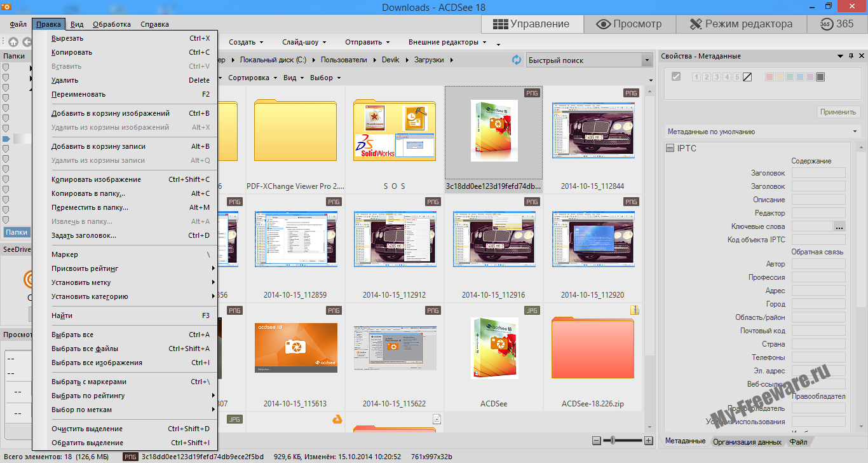
Task: Navigate to Devik breadcrumb
Action: click(x=391, y=60)
